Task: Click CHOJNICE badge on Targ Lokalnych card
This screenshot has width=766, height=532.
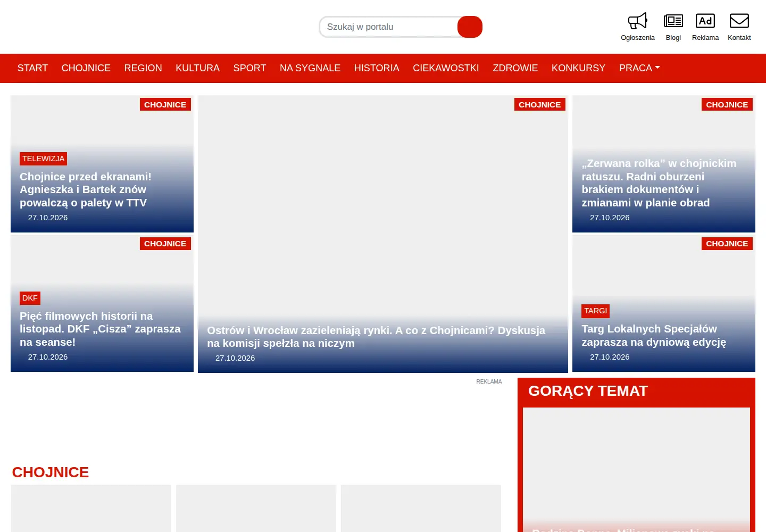Action: pos(727,243)
